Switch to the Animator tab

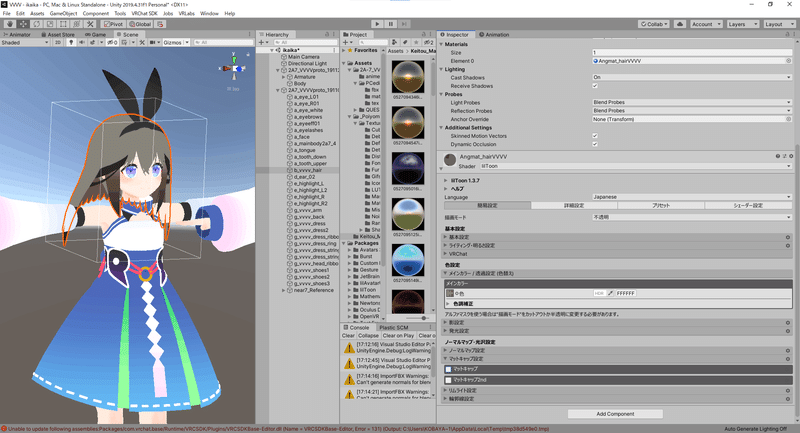17,34
